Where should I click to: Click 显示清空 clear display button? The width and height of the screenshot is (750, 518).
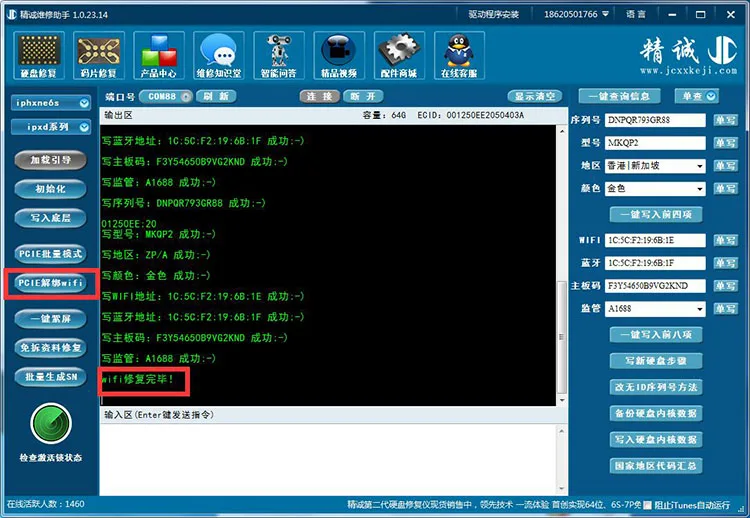(535, 97)
